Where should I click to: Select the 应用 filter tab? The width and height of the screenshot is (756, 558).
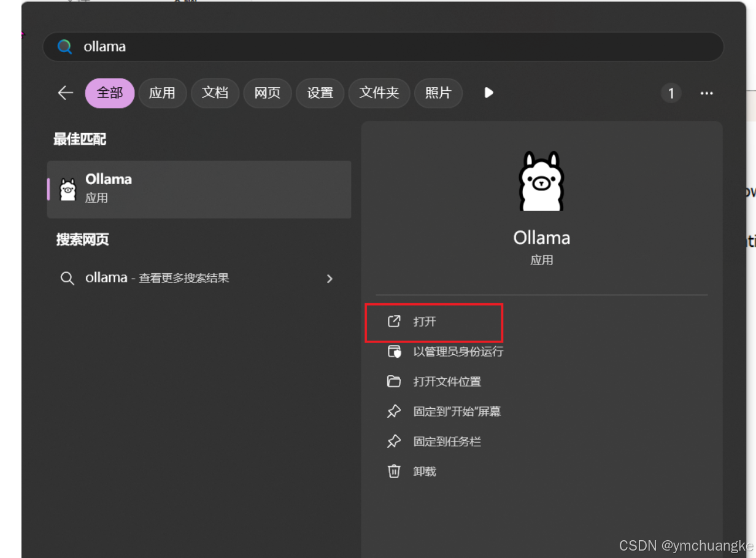coord(163,93)
